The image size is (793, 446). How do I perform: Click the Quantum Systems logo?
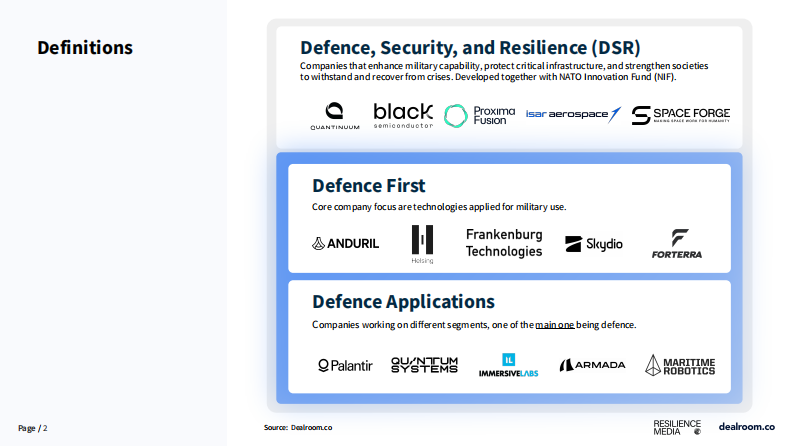coord(424,365)
